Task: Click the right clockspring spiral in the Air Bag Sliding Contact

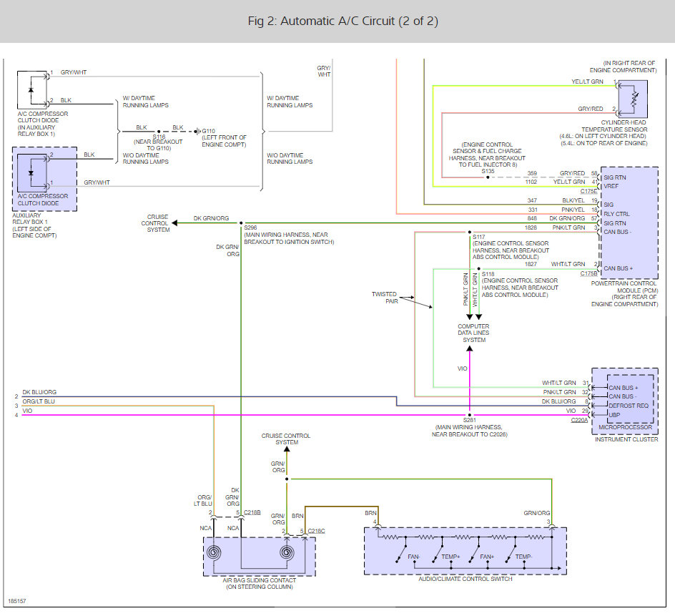Action: click(287, 552)
